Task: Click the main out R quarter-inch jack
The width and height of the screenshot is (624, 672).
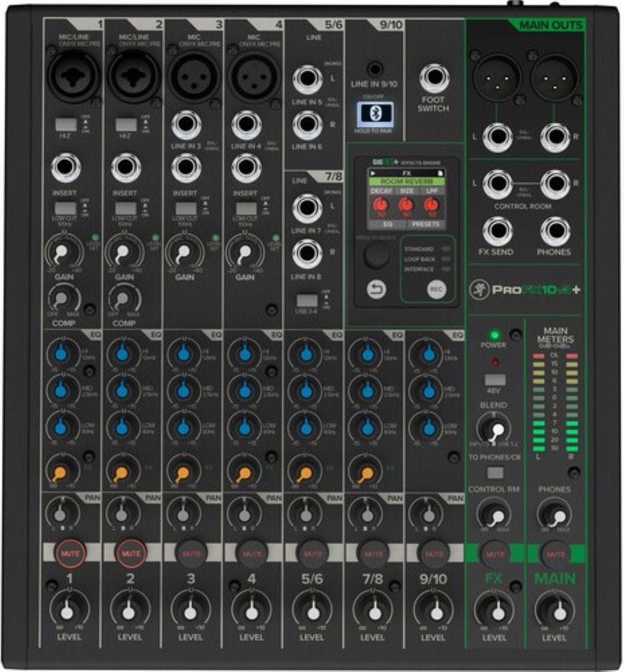Action: point(555,137)
